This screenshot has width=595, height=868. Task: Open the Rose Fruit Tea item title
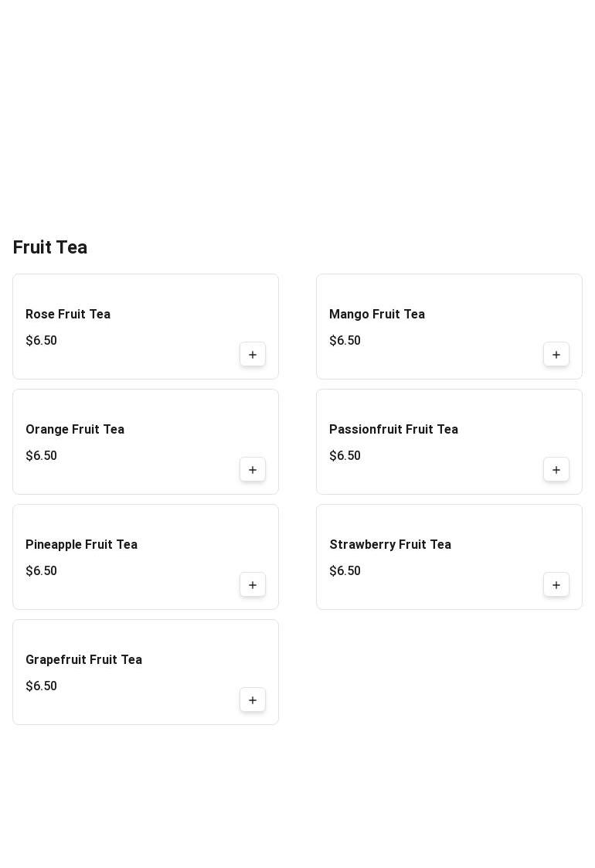[68, 315]
